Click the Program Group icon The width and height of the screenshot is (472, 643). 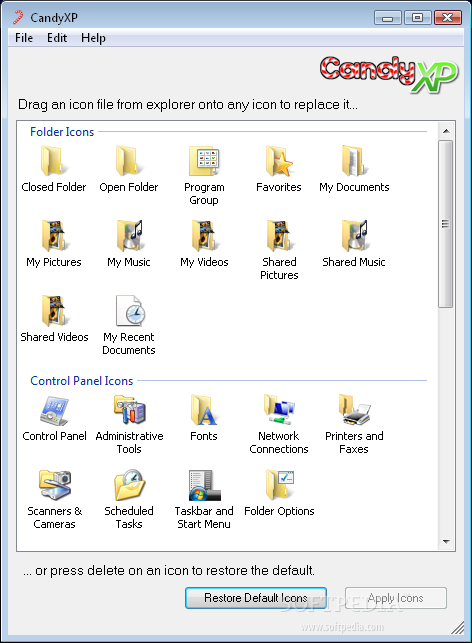[204, 160]
